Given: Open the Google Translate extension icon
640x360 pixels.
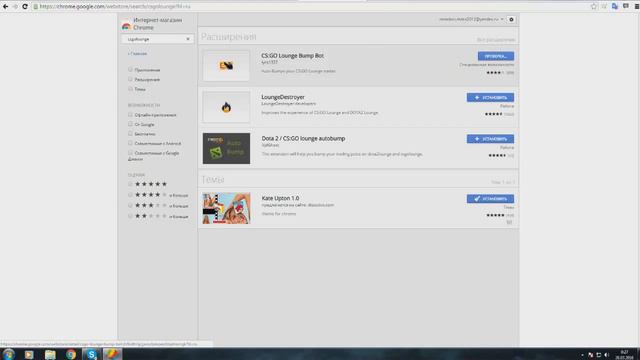Looking at the screenshot, I should tap(615, 7).
